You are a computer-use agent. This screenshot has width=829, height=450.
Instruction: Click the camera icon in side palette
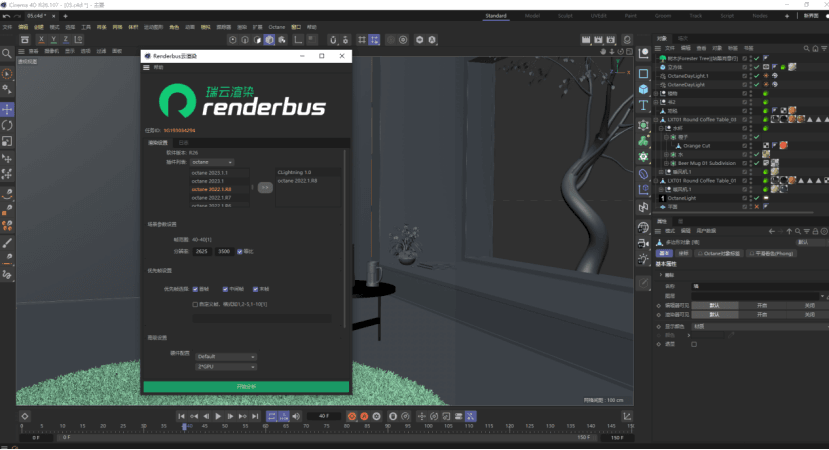[643, 244]
